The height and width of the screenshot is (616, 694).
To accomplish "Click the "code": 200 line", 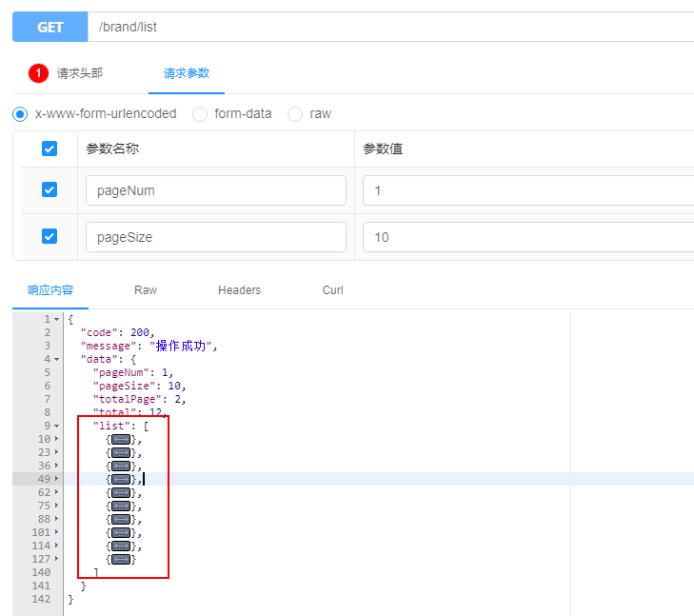I will coord(117,333).
